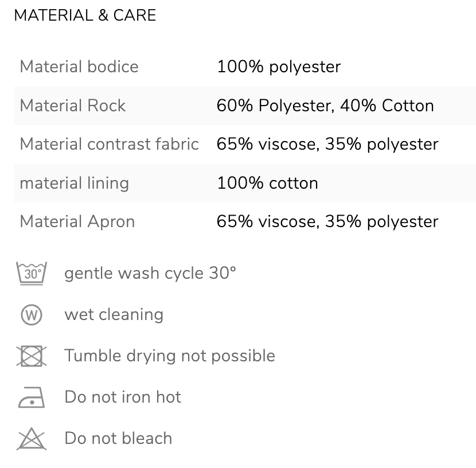Click the MATERIAL & CARE heading
The image size is (476, 468).
click(x=85, y=15)
